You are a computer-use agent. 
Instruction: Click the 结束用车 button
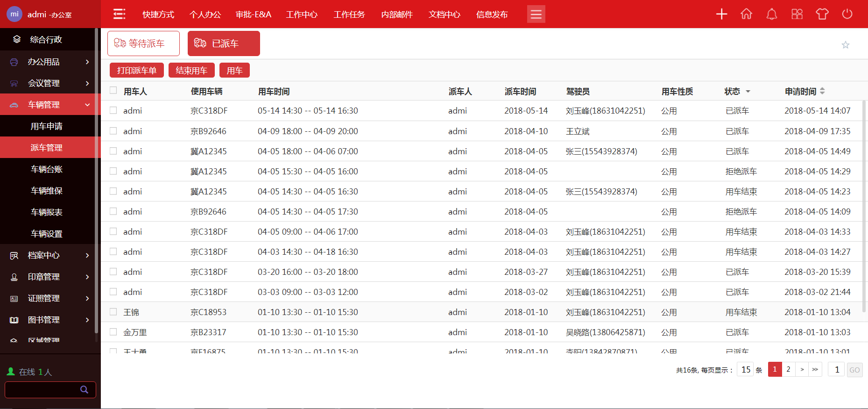191,71
